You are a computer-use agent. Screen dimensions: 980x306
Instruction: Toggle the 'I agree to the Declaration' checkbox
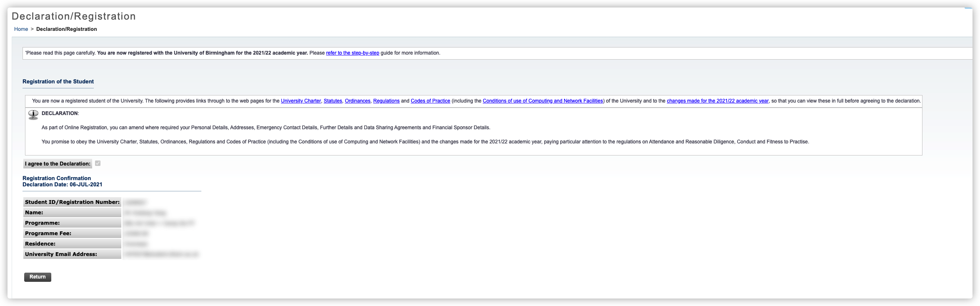(x=98, y=163)
